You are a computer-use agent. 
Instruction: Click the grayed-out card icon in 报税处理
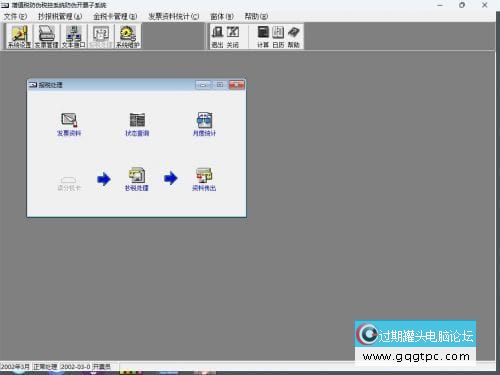[69, 184]
